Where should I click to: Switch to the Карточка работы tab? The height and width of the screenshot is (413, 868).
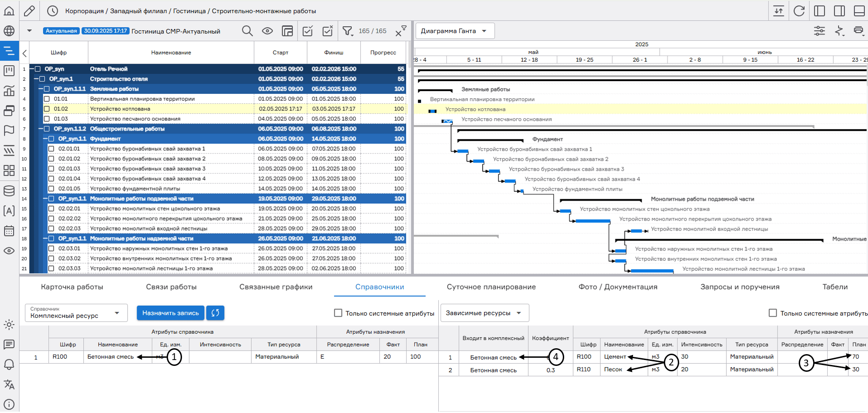pos(72,287)
